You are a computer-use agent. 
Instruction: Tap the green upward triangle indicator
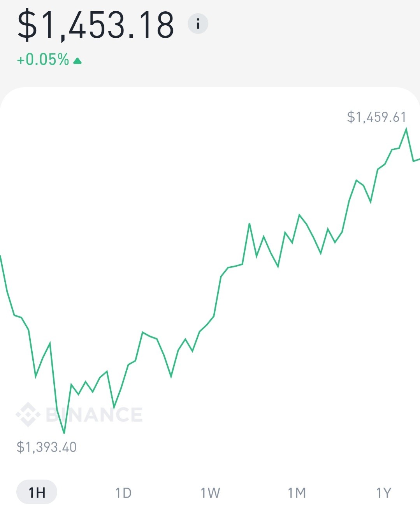click(x=77, y=60)
